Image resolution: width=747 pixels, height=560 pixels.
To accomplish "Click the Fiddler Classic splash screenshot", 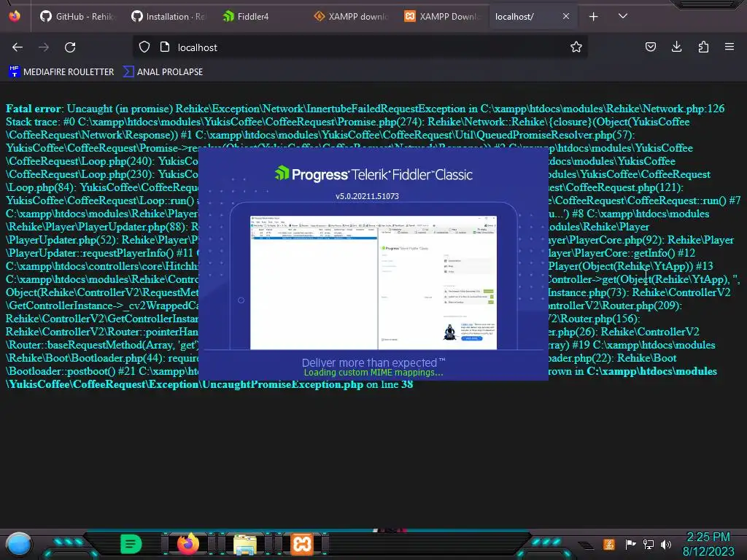I will (x=373, y=282).
